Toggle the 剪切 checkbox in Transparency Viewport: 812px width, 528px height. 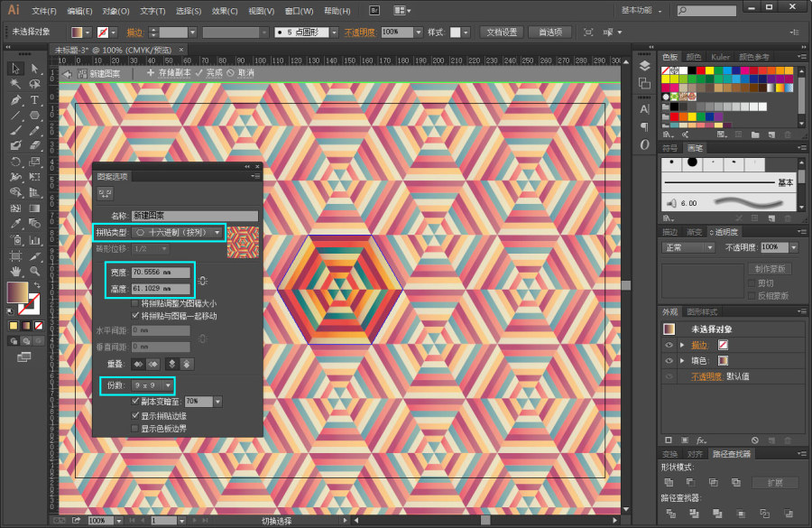(752, 283)
